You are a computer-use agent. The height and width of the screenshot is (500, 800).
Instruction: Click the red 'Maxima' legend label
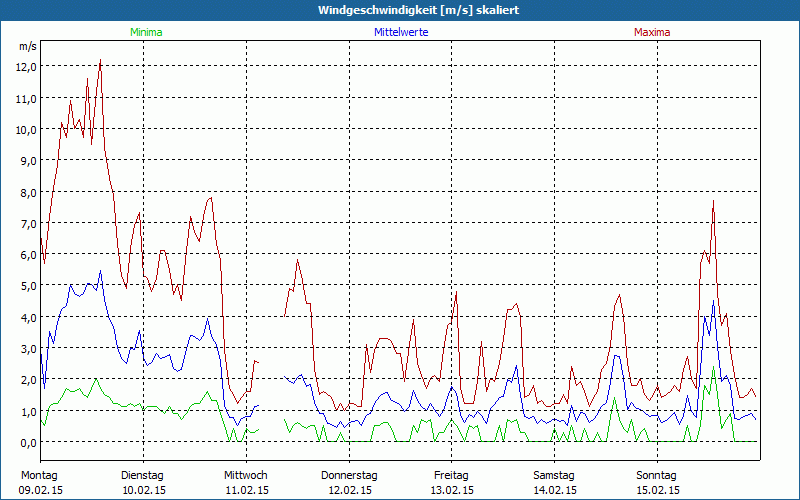tap(652, 32)
